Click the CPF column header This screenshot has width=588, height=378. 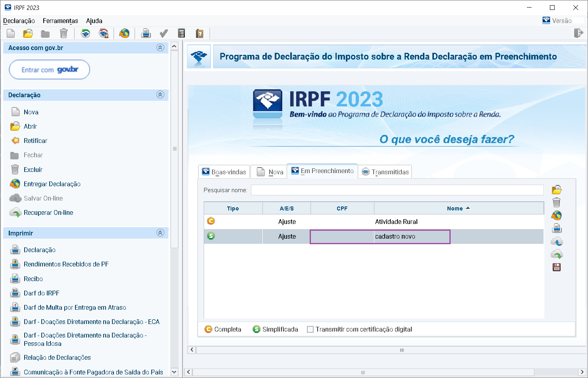click(x=342, y=208)
